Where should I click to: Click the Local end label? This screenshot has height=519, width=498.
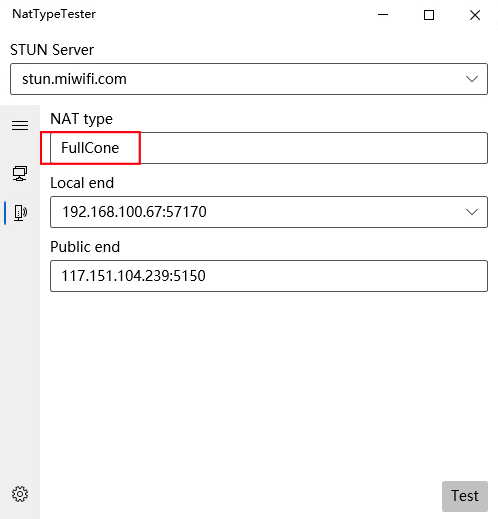82,183
